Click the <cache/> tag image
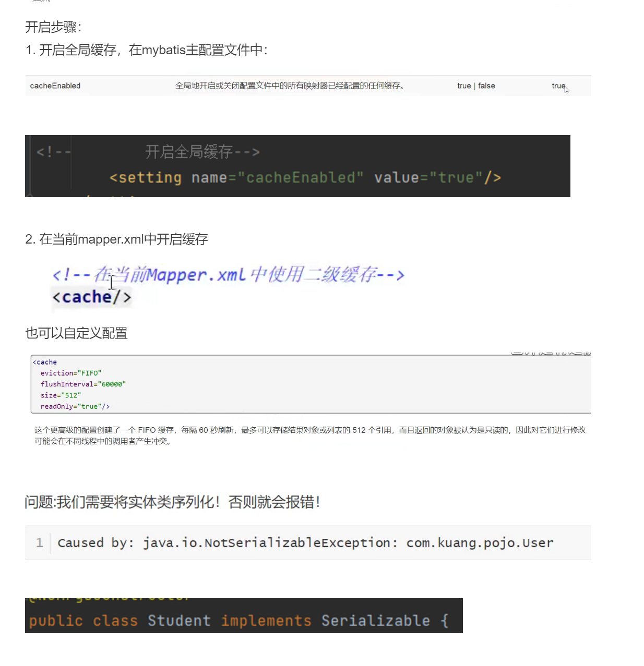 tap(91, 296)
